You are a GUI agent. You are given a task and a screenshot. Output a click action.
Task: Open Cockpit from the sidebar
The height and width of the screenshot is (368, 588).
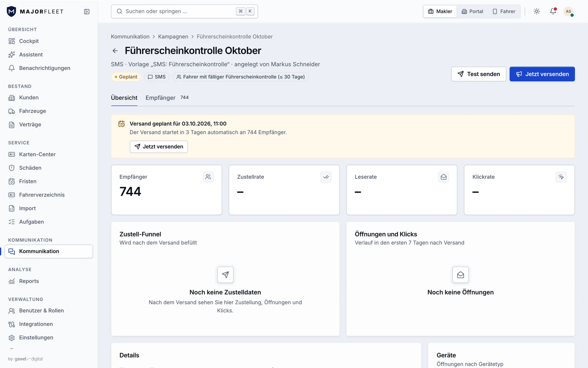pyautogui.click(x=49, y=41)
